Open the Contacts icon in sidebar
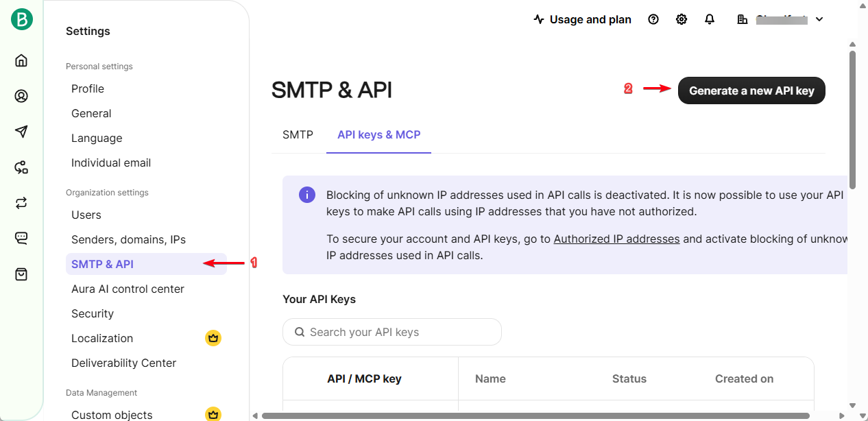This screenshot has height=421, width=868. [21, 96]
